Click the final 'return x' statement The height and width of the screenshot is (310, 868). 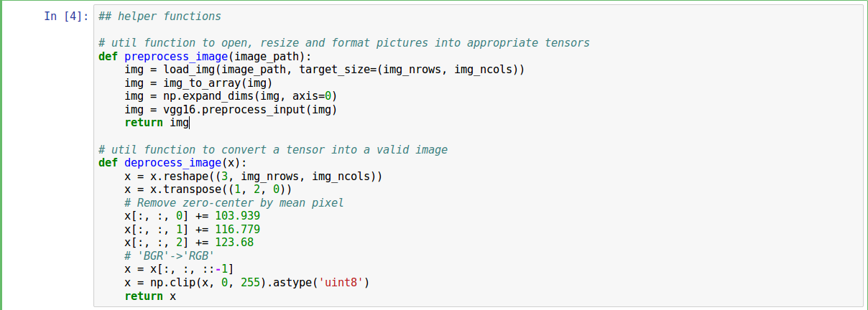click(x=150, y=296)
